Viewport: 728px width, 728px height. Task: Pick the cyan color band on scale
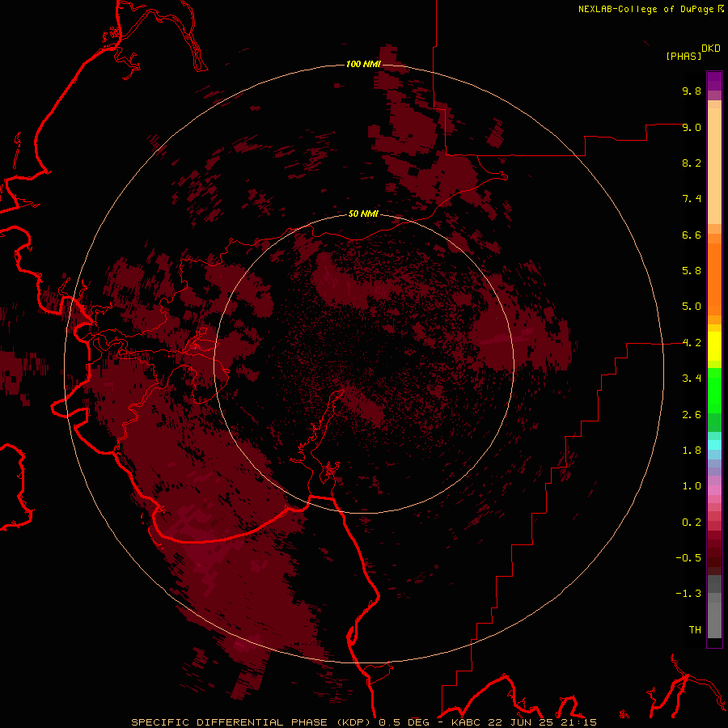tap(714, 445)
